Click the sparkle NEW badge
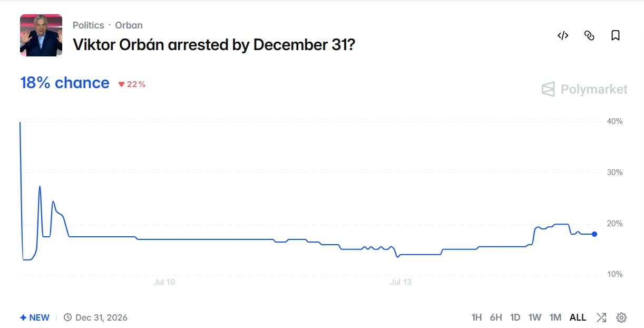 coord(35,317)
